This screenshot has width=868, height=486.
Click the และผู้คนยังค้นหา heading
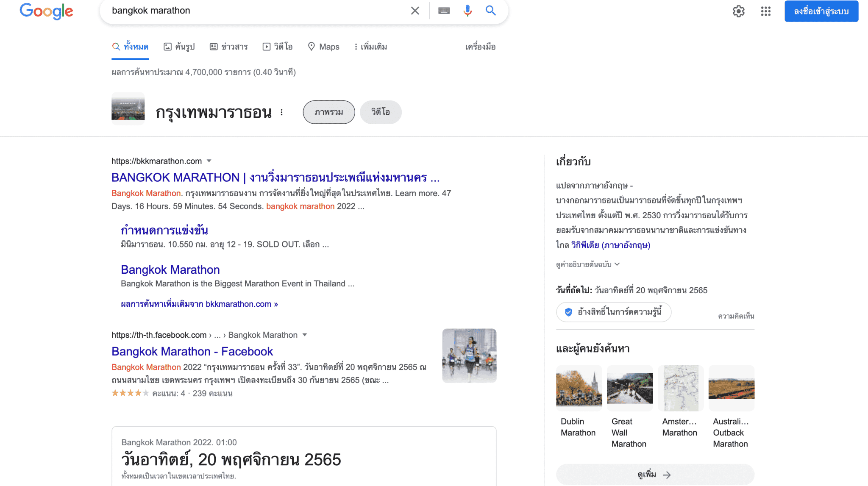593,349
